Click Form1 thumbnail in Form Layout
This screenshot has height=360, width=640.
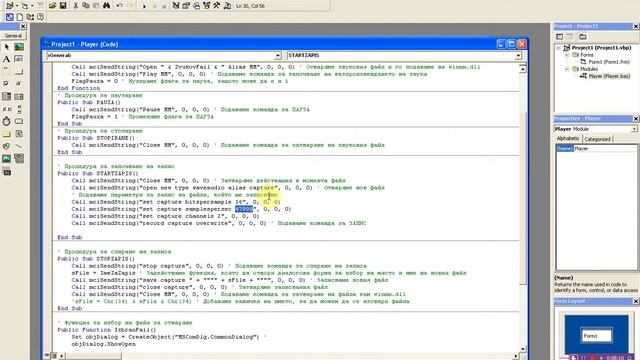(597, 336)
